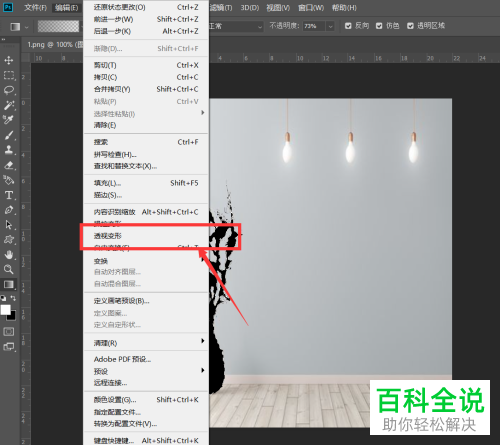
Task: Expand the 清理(R) submenu arrow
Action: click(x=203, y=341)
